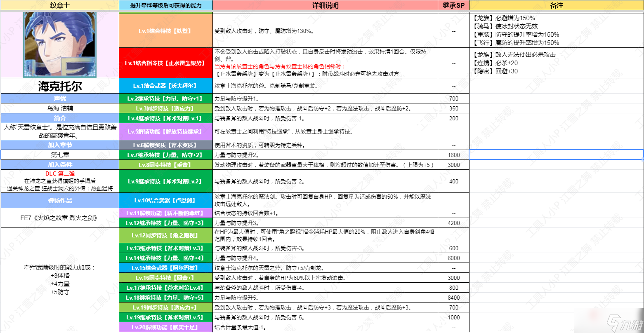
Task: Select the Lv.5解锁功能【解放特技继承】 cell
Action: pyautogui.click(x=166, y=131)
